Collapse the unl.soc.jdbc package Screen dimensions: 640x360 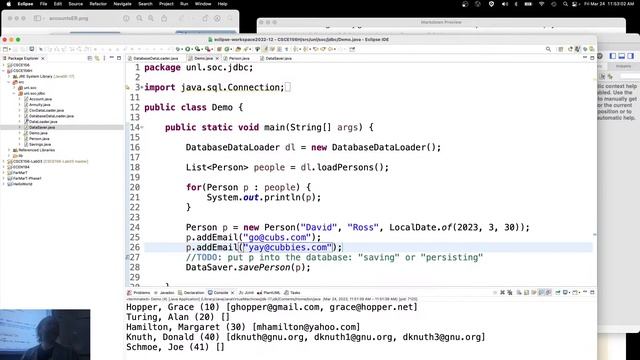tap(15, 93)
